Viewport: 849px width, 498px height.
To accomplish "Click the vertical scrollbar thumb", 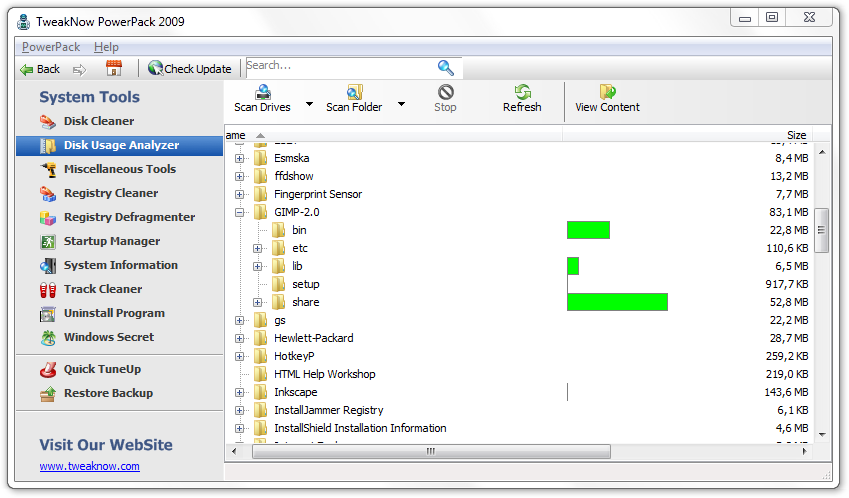I will click(x=821, y=230).
